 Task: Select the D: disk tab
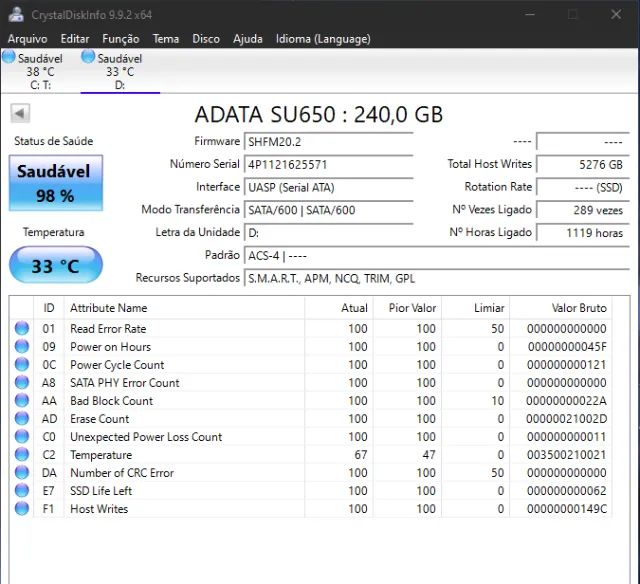click(120, 71)
